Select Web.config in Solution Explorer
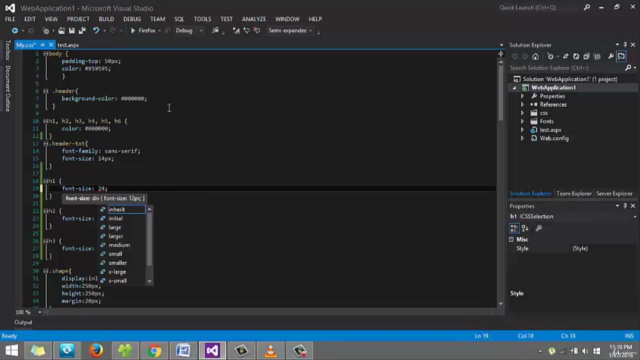This screenshot has width=640, height=360. pyautogui.click(x=554, y=138)
